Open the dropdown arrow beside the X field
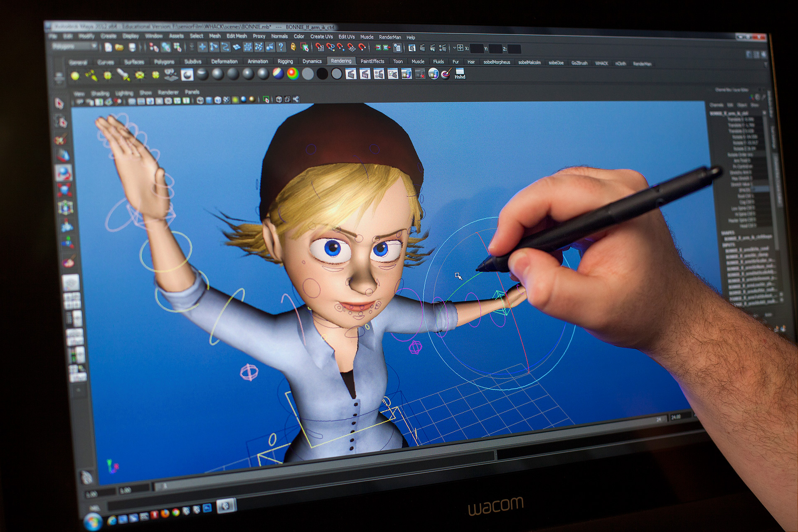 tap(454, 48)
